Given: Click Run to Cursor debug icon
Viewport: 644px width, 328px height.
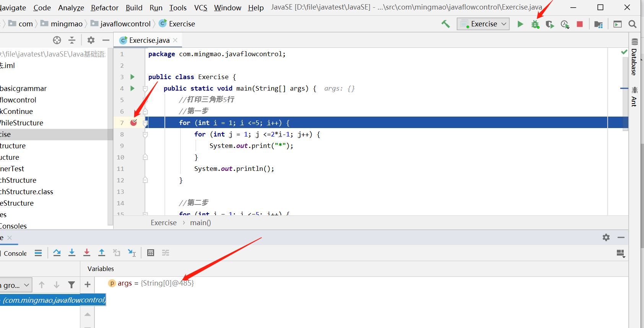Looking at the screenshot, I should coord(132,253).
